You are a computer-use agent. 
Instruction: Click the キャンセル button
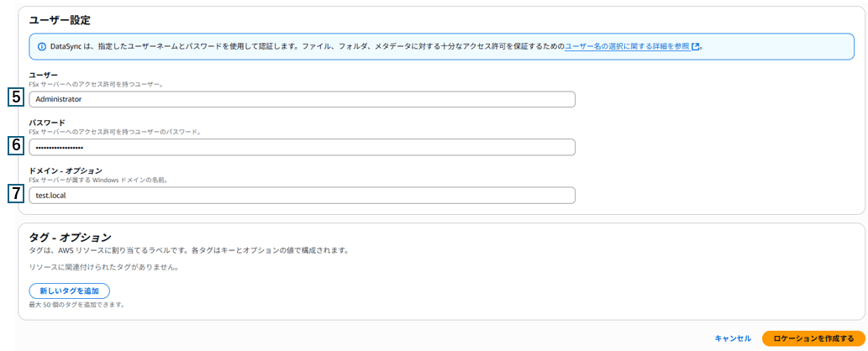pyautogui.click(x=733, y=338)
